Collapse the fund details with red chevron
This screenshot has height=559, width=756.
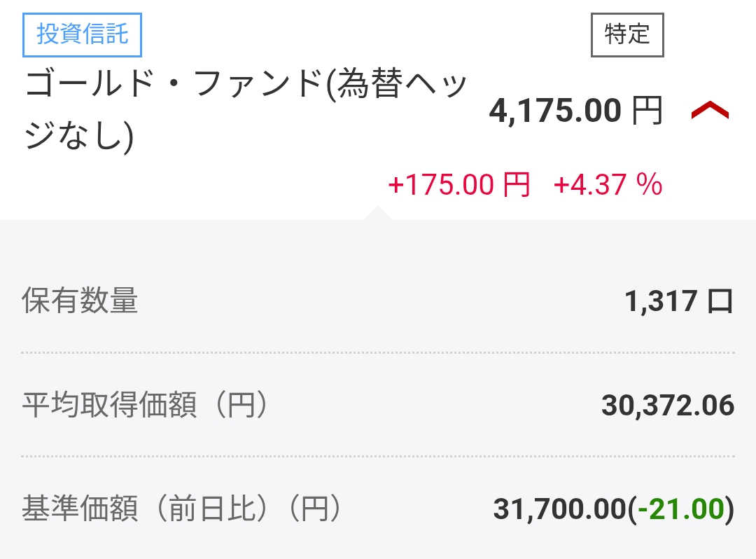[710, 111]
